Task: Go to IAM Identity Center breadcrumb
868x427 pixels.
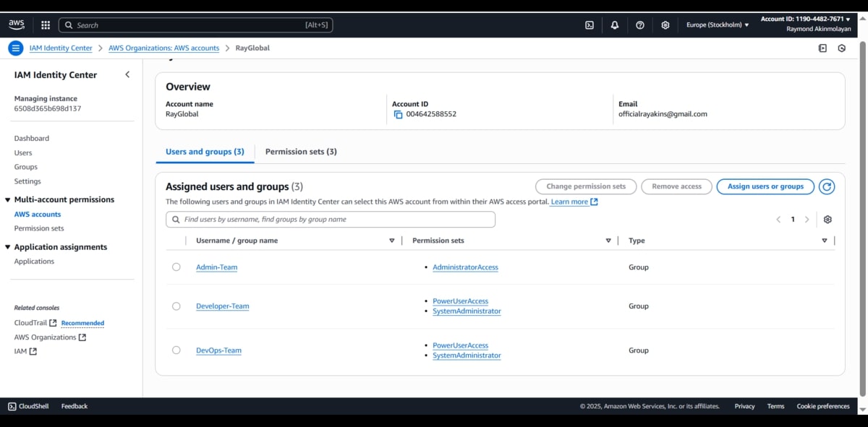Action: (x=61, y=48)
